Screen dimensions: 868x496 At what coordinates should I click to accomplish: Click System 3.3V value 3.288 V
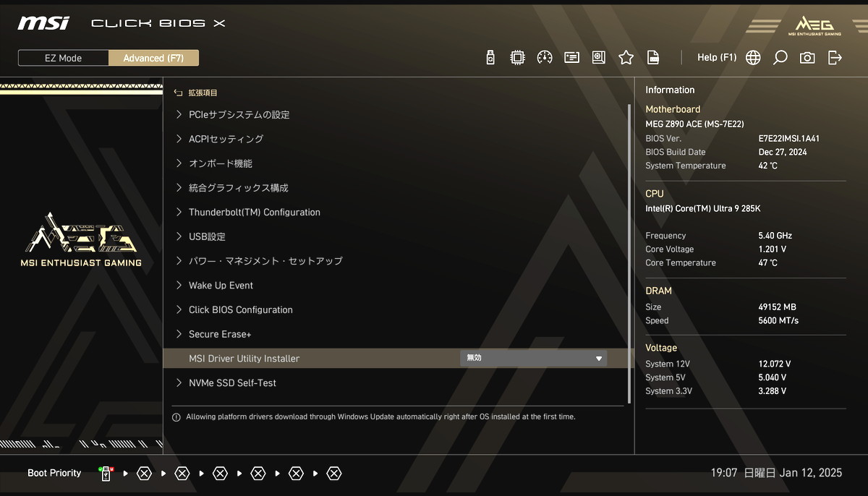772,391
